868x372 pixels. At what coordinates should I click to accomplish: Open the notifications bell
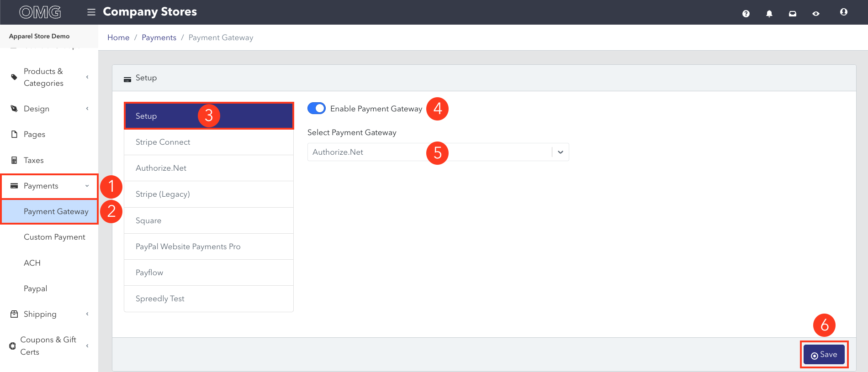click(x=769, y=14)
